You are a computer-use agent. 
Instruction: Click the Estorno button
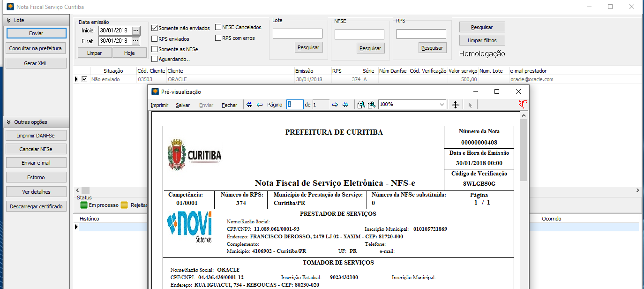[36, 177]
